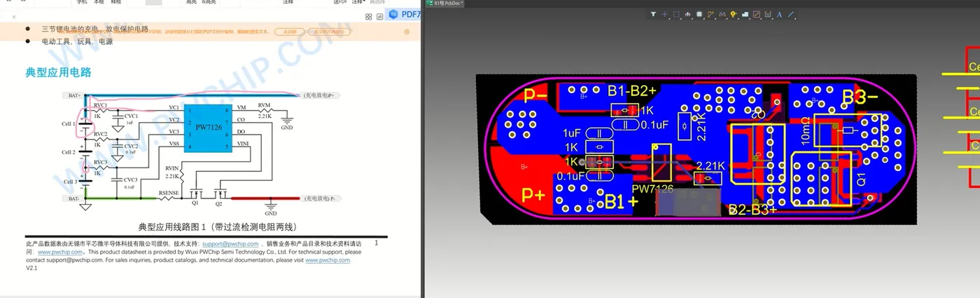
Task: Select the P- pad label on PCB
Action: tap(536, 96)
